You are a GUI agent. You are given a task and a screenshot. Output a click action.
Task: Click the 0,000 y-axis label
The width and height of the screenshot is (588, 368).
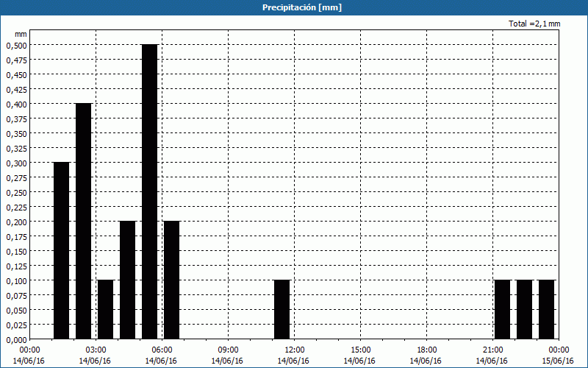[16, 340]
